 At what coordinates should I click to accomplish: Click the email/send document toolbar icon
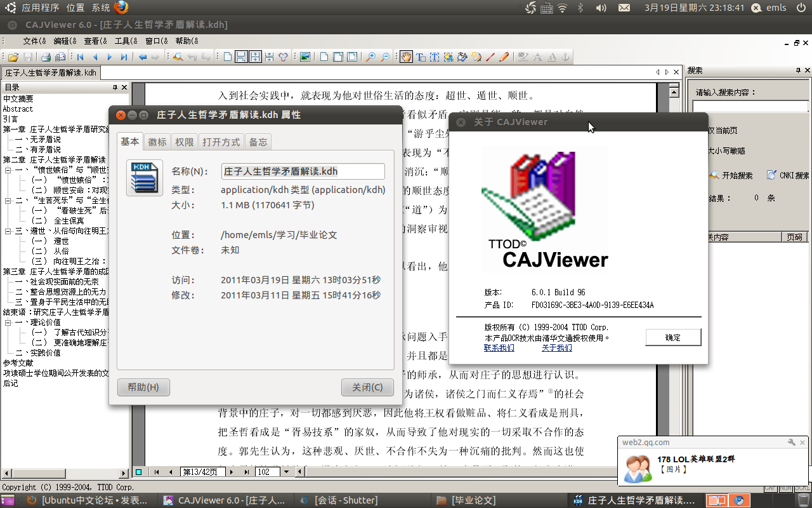pyautogui.click(x=60, y=57)
